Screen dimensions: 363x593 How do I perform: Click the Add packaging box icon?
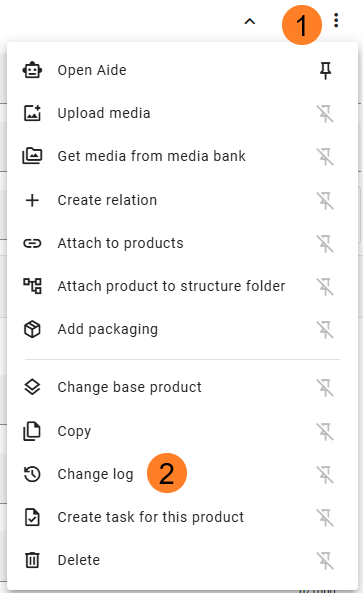(33, 329)
